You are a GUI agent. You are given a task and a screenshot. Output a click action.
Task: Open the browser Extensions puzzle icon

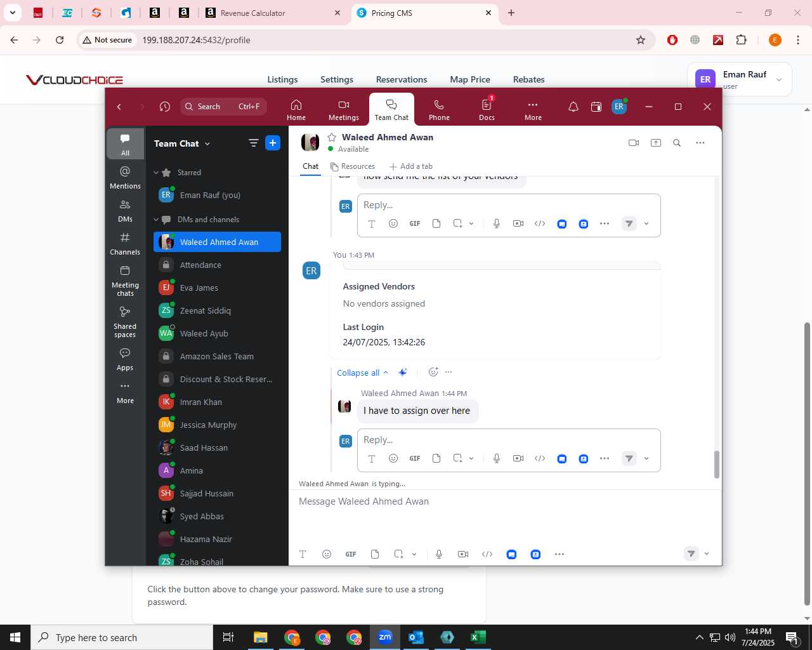coord(741,40)
